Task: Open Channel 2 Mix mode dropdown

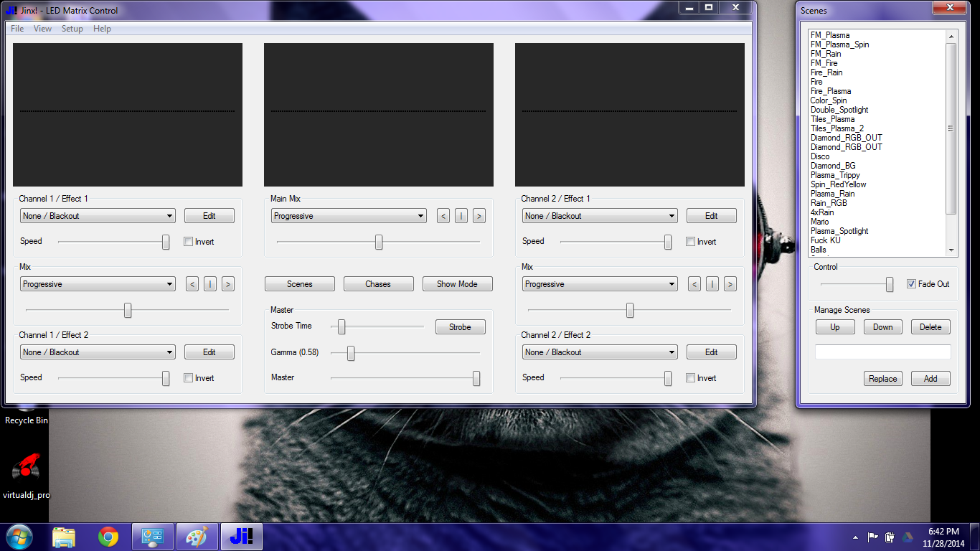Action: pos(600,284)
